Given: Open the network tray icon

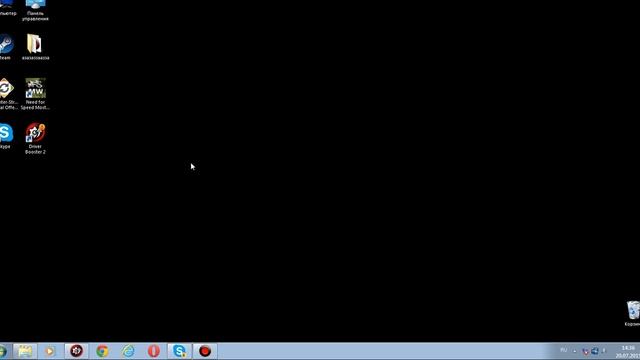Looking at the screenshot, I should pos(595,351).
